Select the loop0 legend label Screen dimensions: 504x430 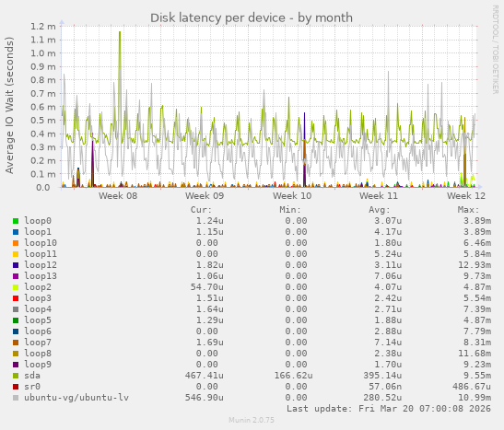38,221
